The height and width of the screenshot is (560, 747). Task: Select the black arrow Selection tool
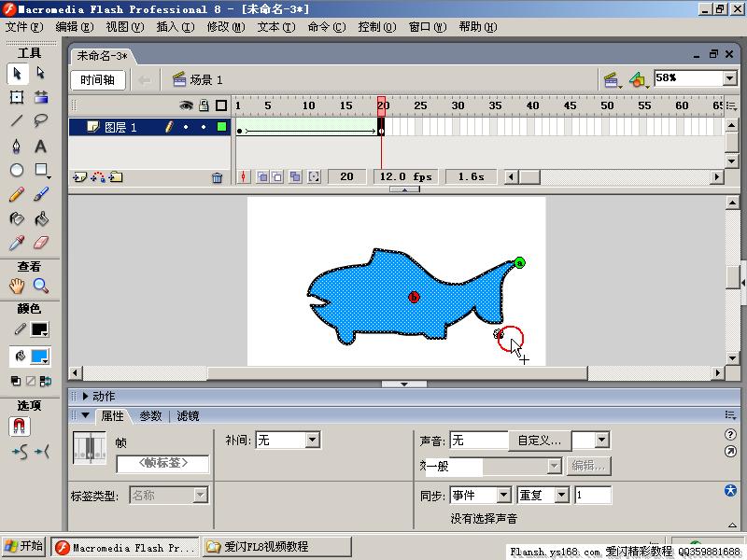(17, 74)
